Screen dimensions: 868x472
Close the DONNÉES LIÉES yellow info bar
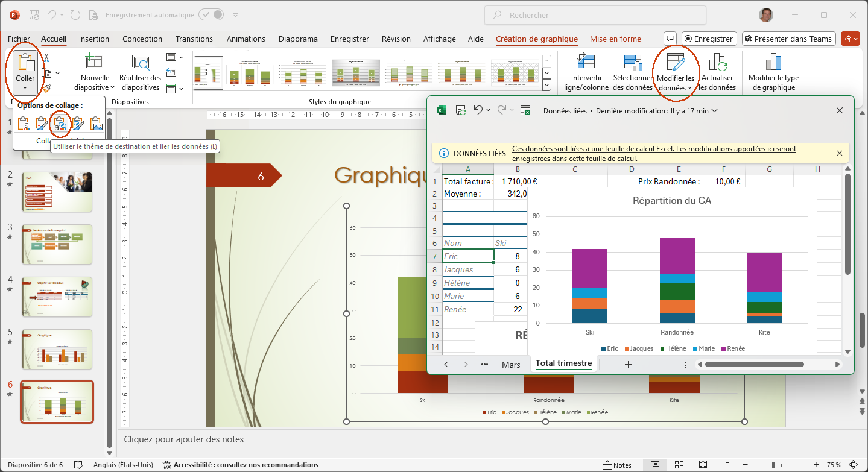pyautogui.click(x=840, y=153)
